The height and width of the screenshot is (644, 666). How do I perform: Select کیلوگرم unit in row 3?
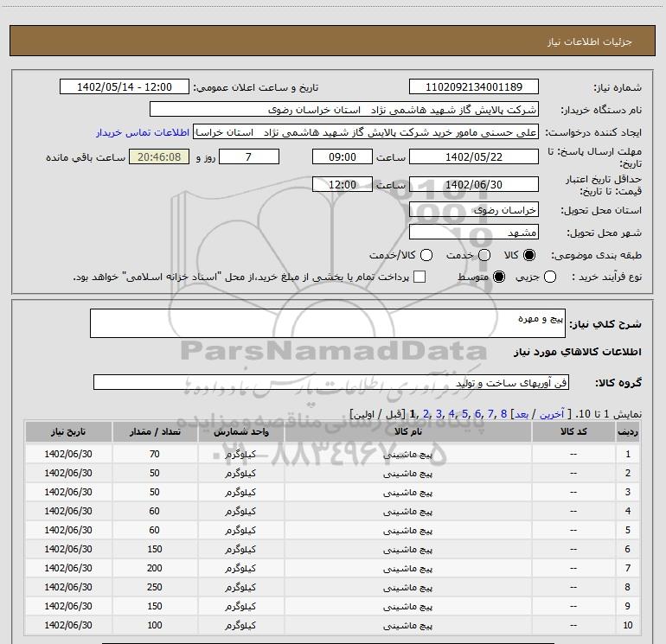[240, 493]
